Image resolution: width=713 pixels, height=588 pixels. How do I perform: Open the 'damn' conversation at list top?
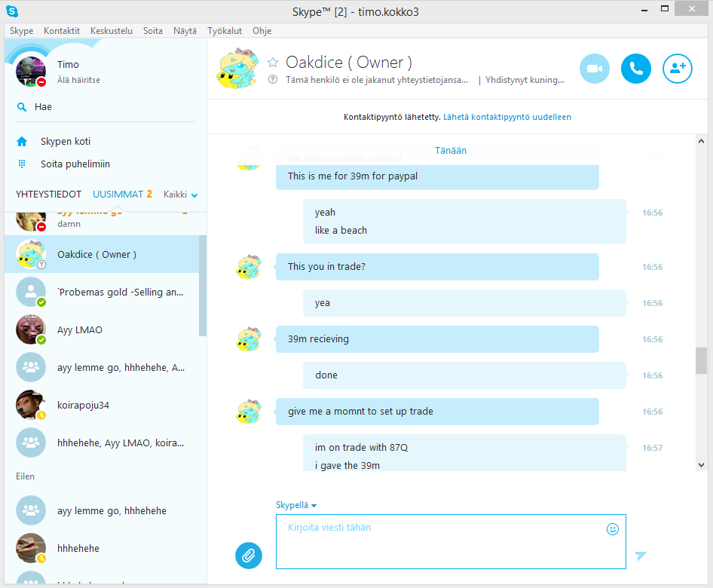pyautogui.click(x=102, y=223)
